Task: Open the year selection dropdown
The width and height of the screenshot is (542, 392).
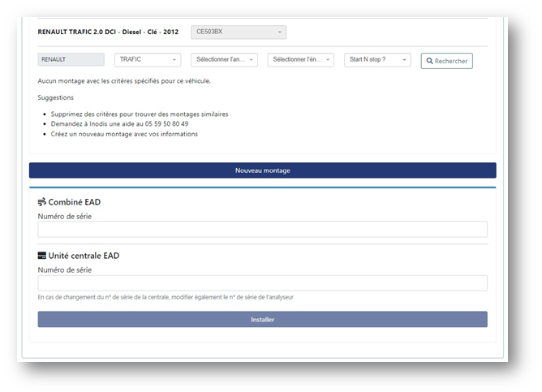Action: click(224, 60)
